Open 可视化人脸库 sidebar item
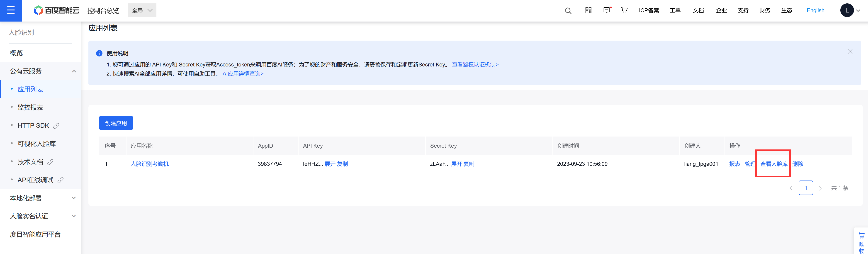Screen dimensions: 868x254 (x=36, y=144)
